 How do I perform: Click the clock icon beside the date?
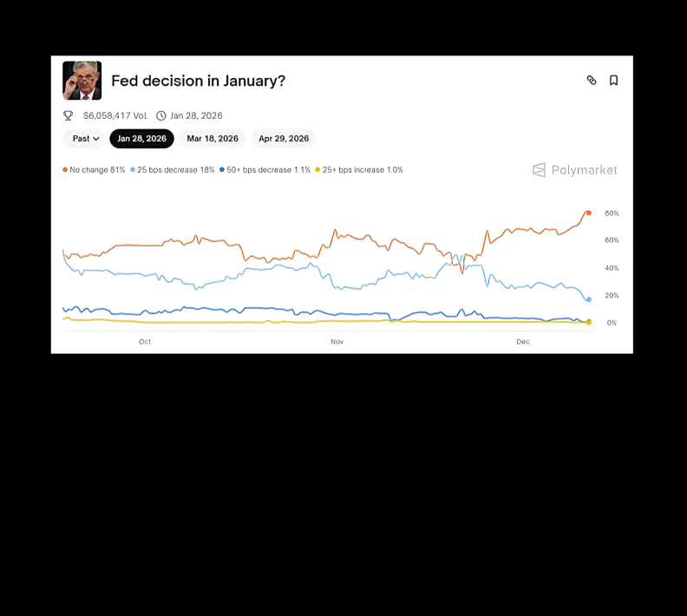[161, 115]
